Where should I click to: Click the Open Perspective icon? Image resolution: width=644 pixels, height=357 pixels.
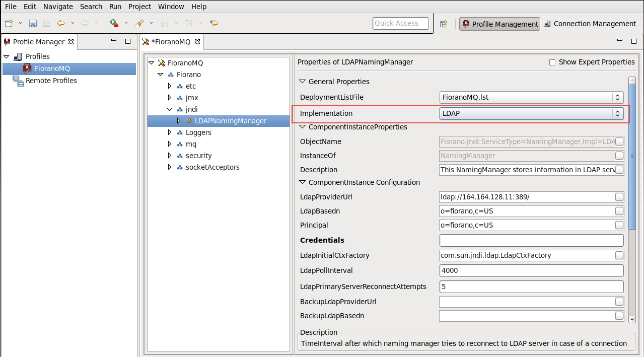coord(444,24)
